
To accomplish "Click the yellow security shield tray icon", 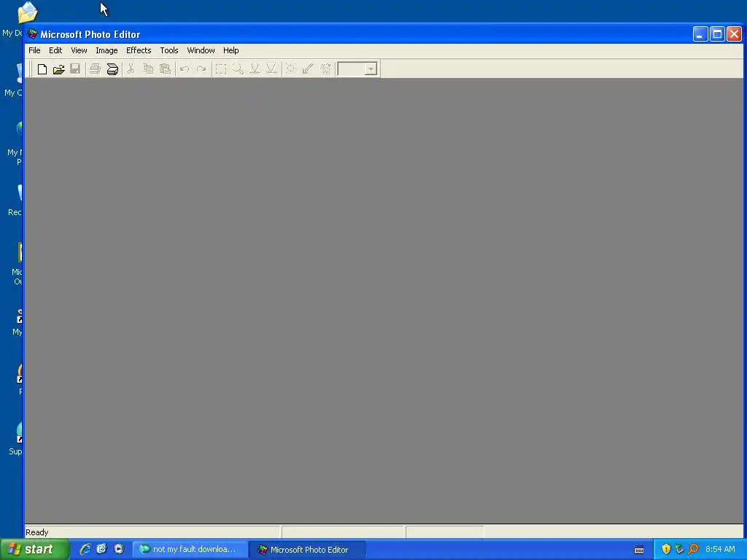I will pyautogui.click(x=667, y=550).
